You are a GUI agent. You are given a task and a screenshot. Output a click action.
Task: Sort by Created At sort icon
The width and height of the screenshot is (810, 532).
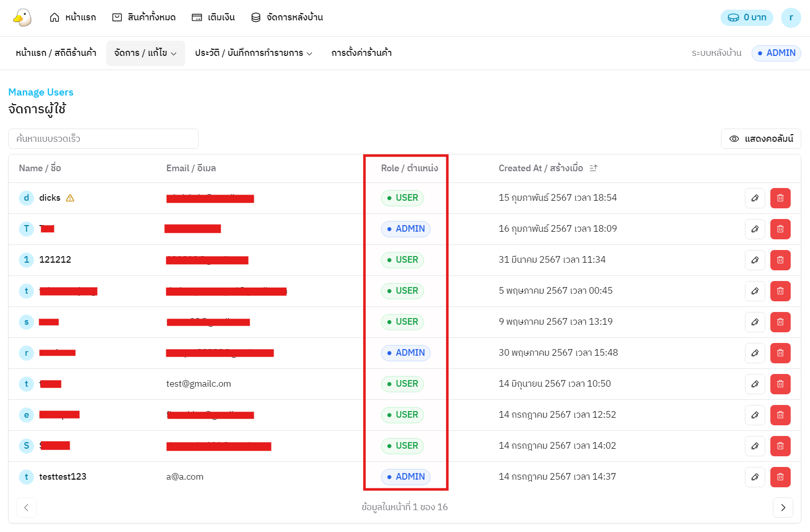point(593,168)
